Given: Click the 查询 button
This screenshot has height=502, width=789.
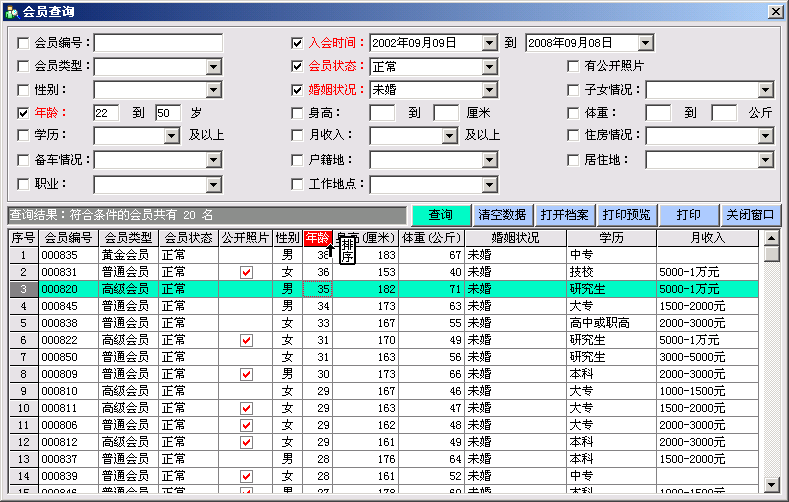Looking at the screenshot, I should point(441,215).
